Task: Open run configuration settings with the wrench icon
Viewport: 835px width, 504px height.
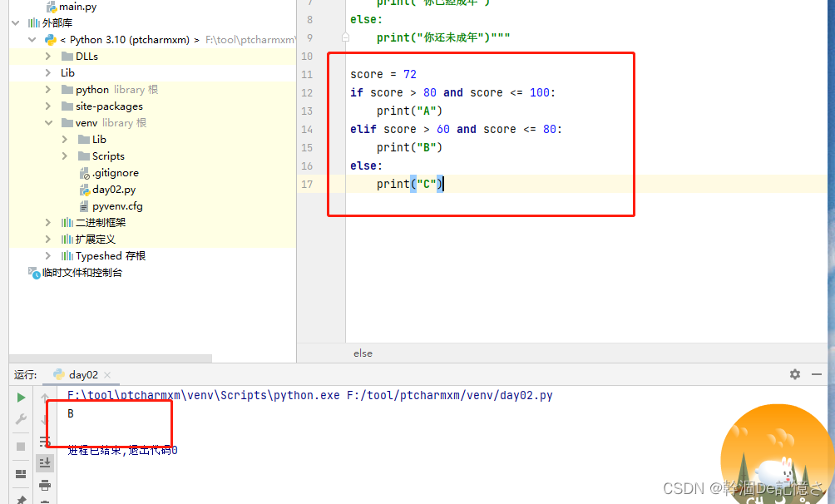Action: pyautogui.click(x=21, y=419)
